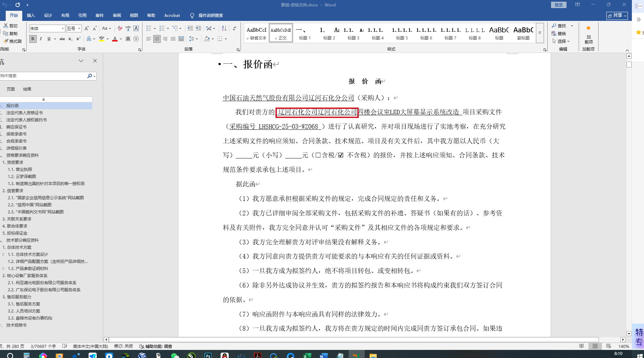644x358 pixels.
Task: Open Photoshop from the taskbar
Action: click(x=208, y=355)
